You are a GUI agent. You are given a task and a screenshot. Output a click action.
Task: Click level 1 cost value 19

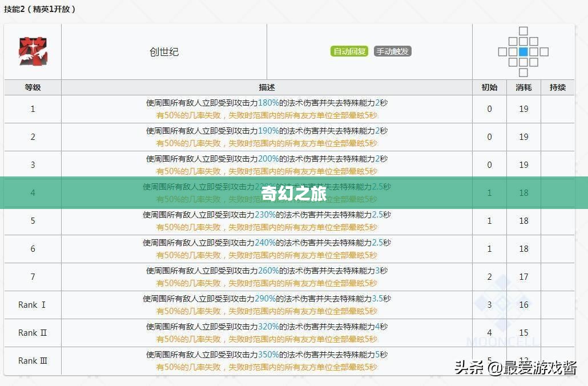pos(523,109)
